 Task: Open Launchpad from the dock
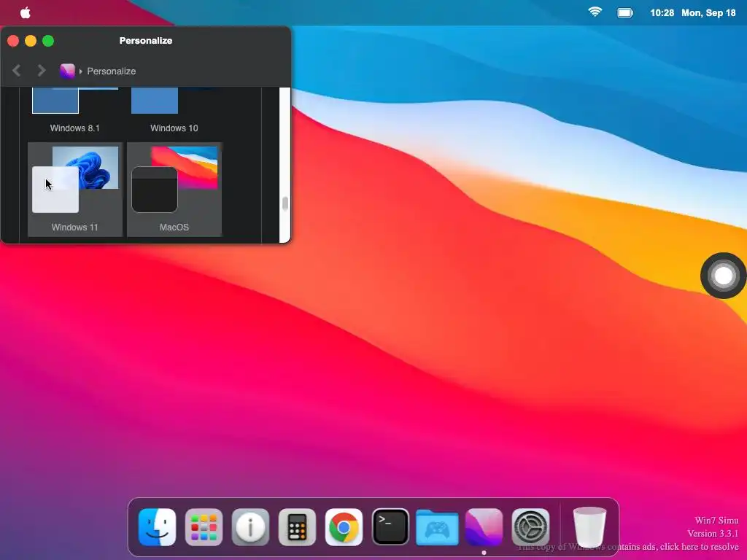click(204, 527)
